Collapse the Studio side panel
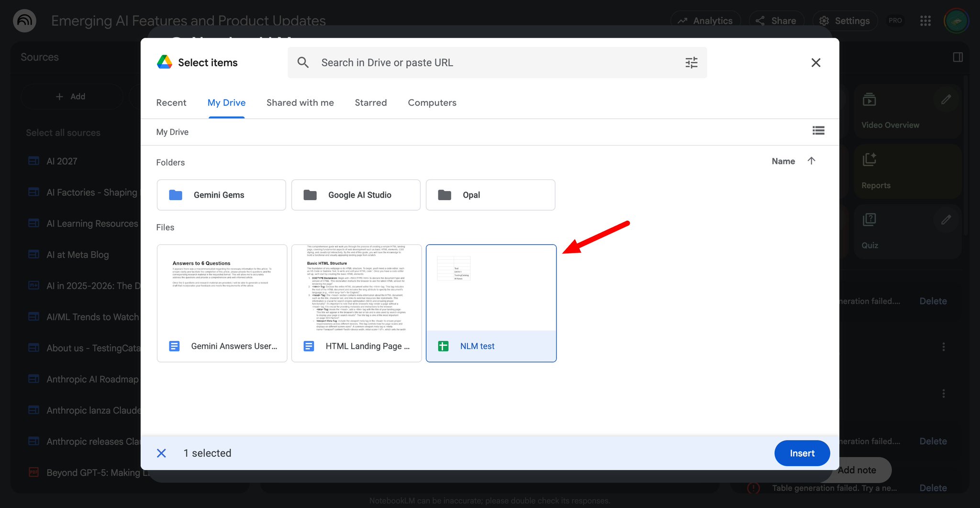The width and height of the screenshot is (980, 508). [958, 57]
